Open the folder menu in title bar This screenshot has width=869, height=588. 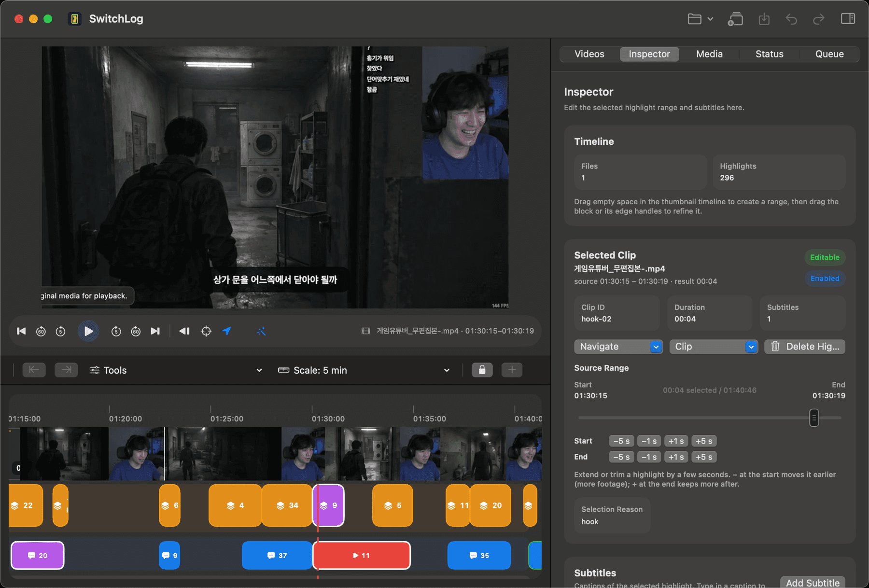click(x=694, y=19)
